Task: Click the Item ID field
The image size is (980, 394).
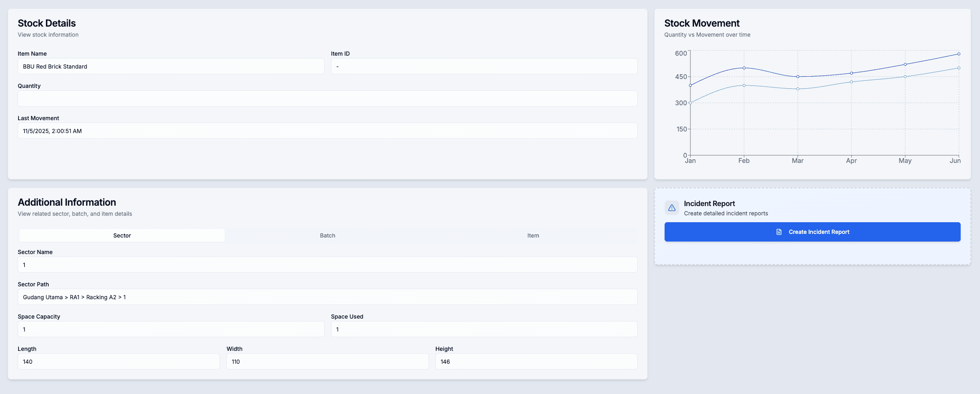Action: click(x=483, y=66)
